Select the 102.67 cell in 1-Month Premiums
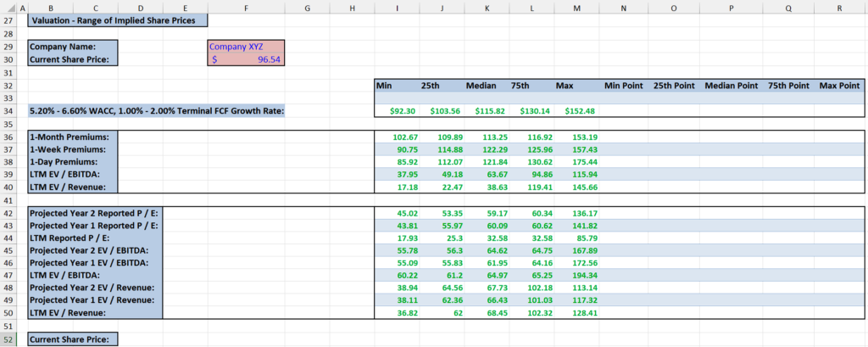868x347 pixels. click(397, 137)
